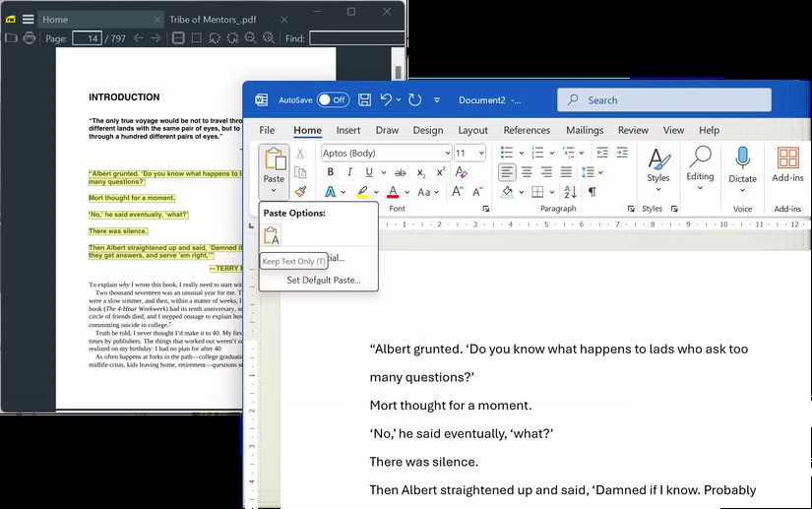The image size is (812, 509).
Task: Open the PDF viewer hamburger menu
Action: tap(28, 19)
